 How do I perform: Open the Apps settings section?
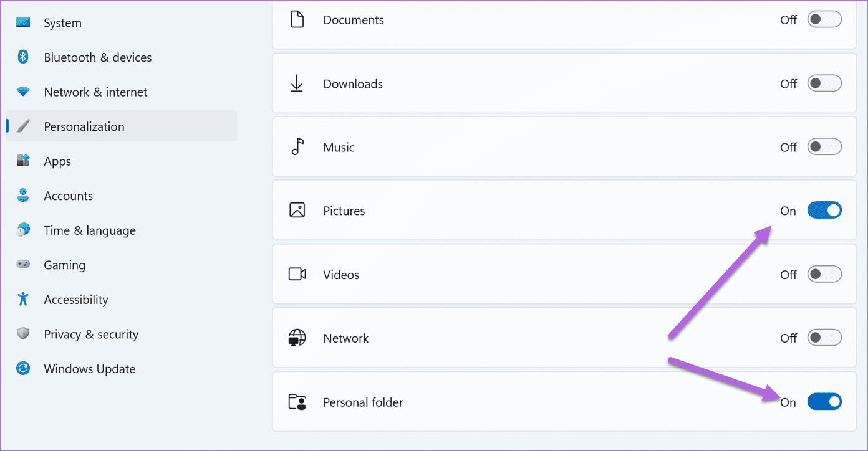(x=57, y=161)
